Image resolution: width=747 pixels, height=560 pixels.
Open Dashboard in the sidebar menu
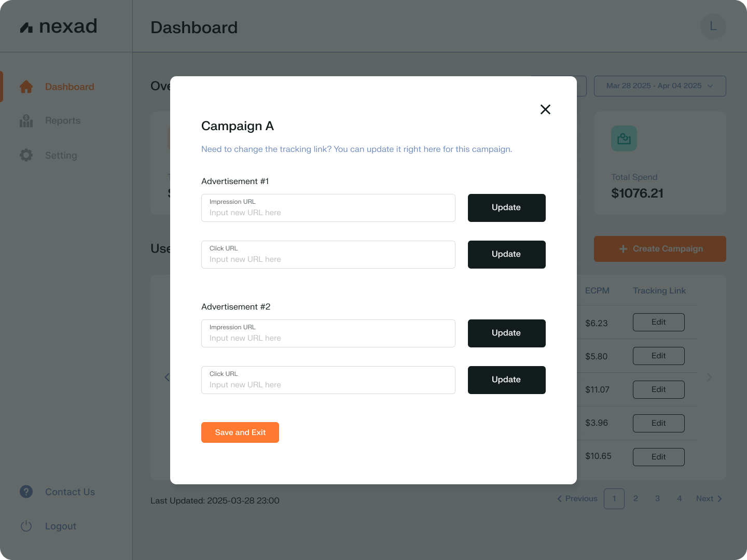(x=70, y=87)
